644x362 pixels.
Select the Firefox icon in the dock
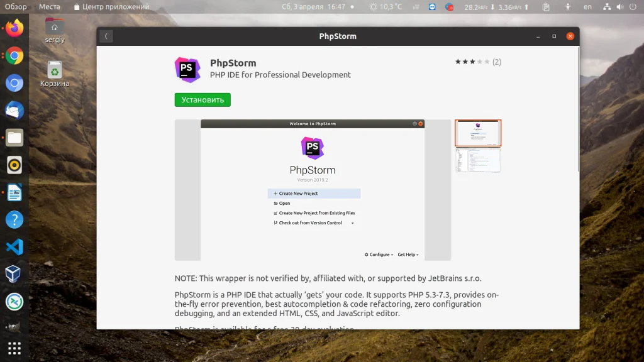[x=14, y=28]
